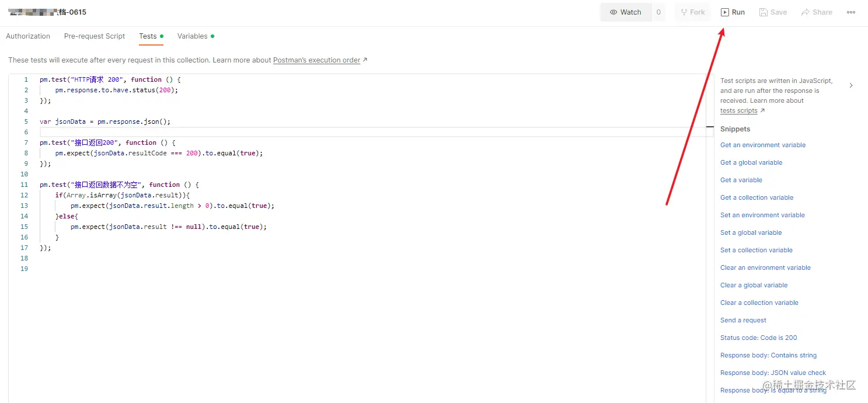Insert snippet Get an environment variable
Viewport: 868px width, 403px height.
click(763, 145)
